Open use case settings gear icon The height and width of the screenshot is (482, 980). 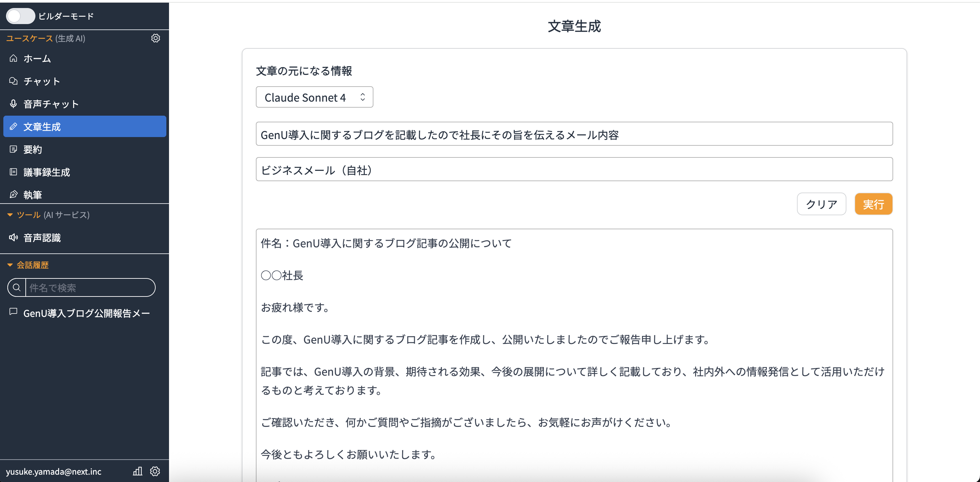click(x=155, y=38)
